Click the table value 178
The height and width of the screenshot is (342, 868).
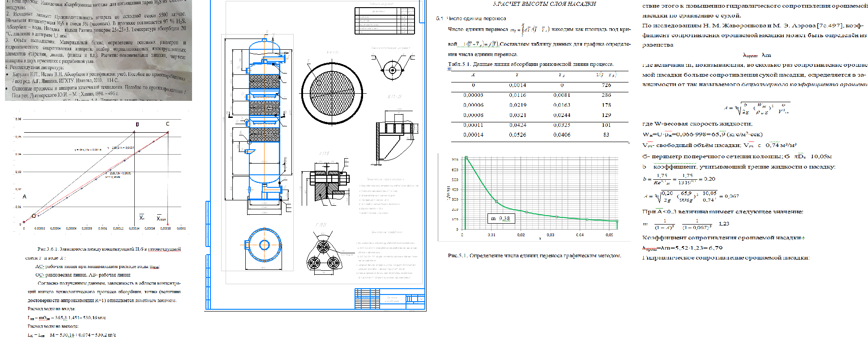coord(606,105)
